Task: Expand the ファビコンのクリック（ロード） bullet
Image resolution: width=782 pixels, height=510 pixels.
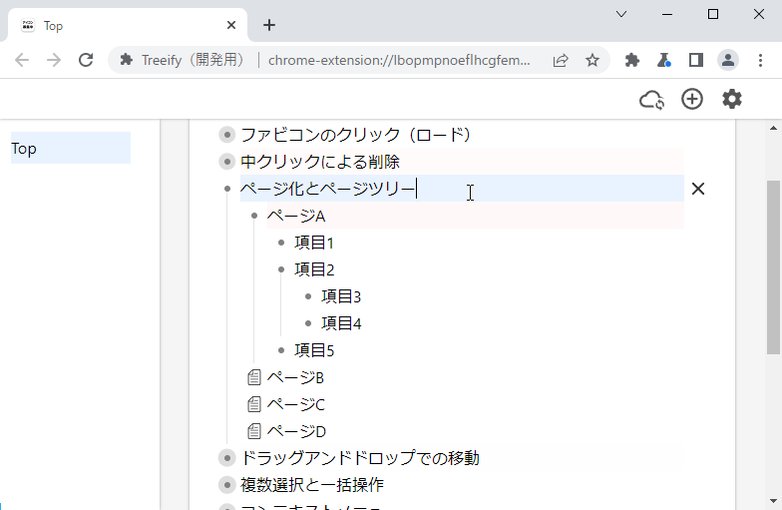Action: (x=227, y=135)
